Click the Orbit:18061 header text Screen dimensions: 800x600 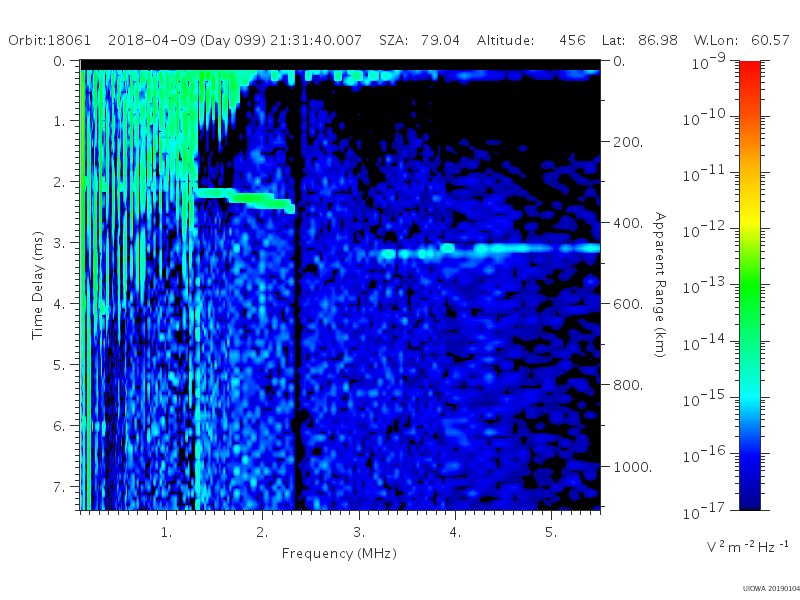[x=49, y=40]
